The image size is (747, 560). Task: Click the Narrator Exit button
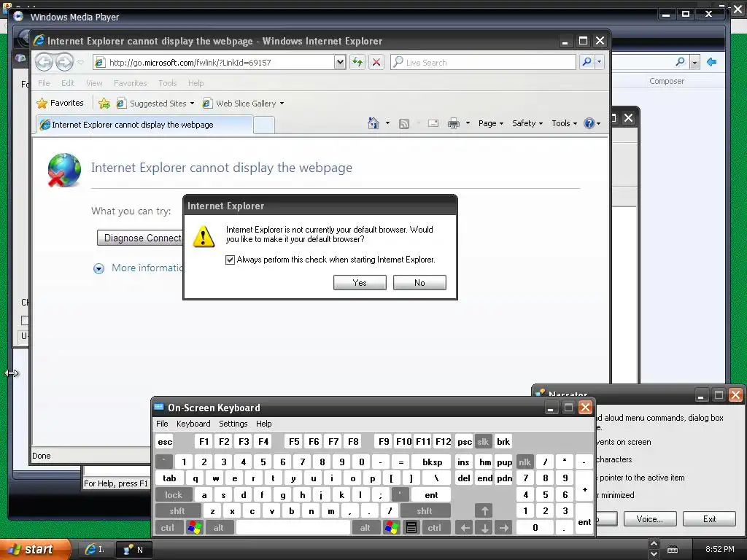pyautogui.click(x=709, y=519)
